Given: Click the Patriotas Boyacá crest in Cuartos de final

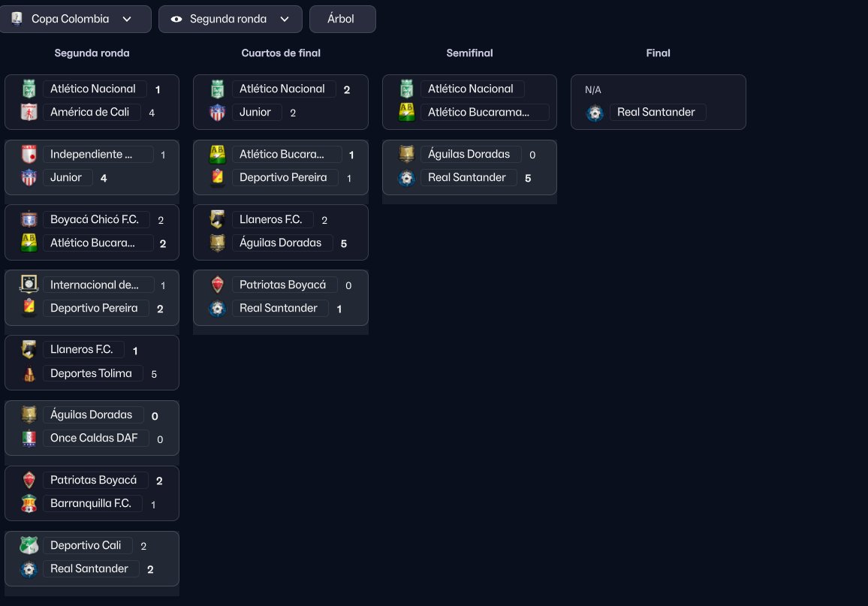Looking at the screenshot, I should click(218, 285).
